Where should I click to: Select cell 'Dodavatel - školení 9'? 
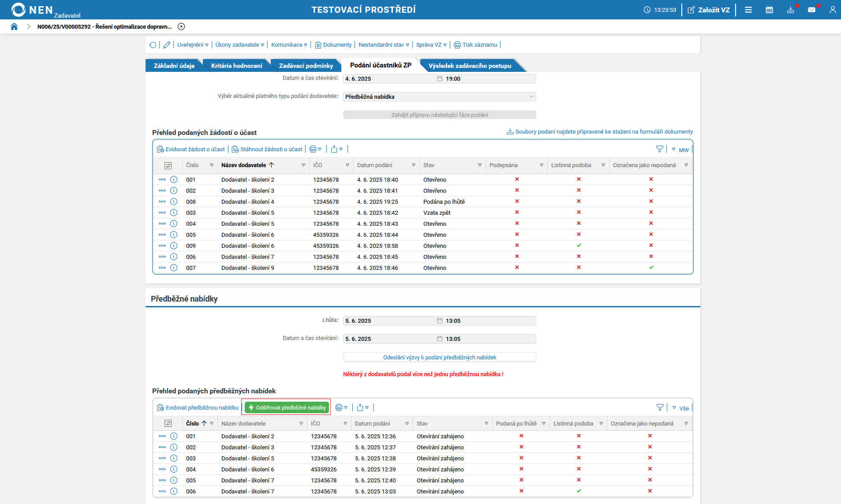tap(248, 268)
